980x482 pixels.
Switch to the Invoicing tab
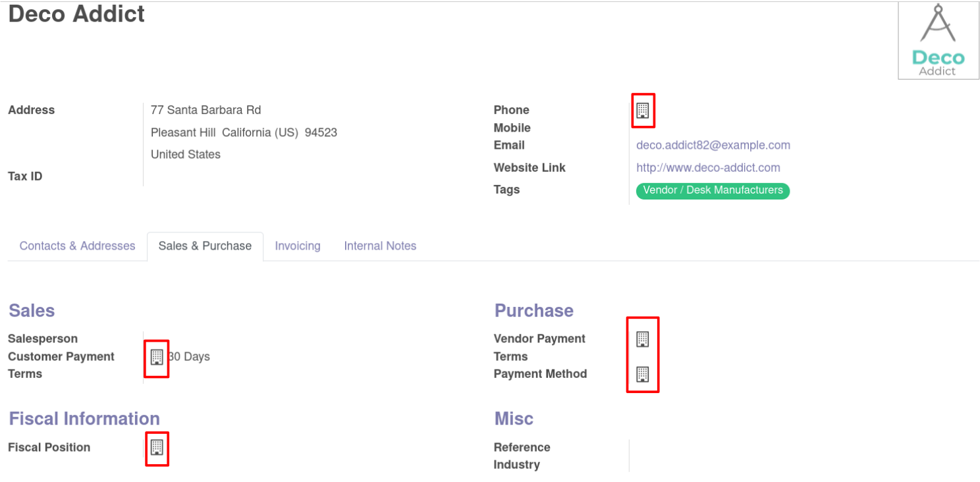click(298, 246)
